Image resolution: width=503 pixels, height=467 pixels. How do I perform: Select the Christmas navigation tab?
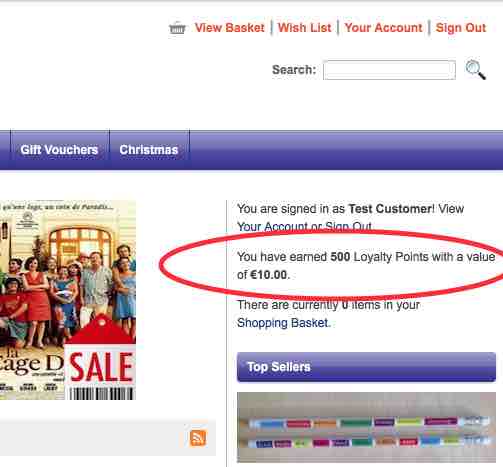[x=149, y=150]
